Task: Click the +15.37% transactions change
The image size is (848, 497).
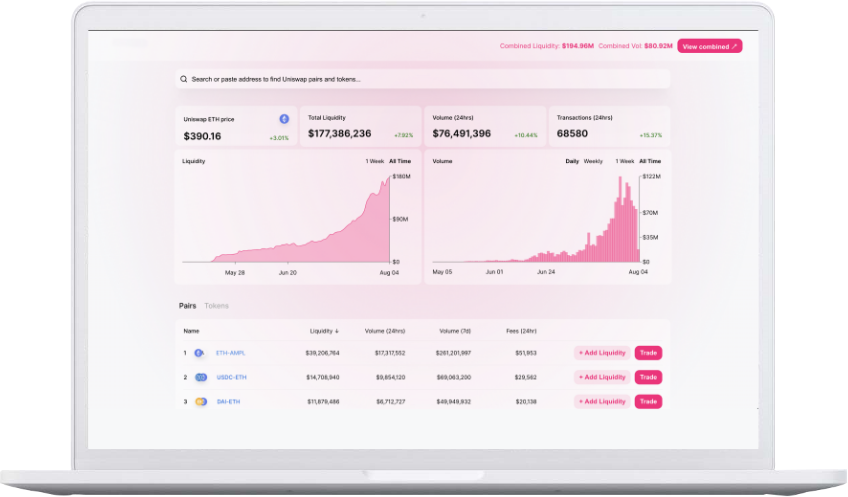Action: click(651, 135)
